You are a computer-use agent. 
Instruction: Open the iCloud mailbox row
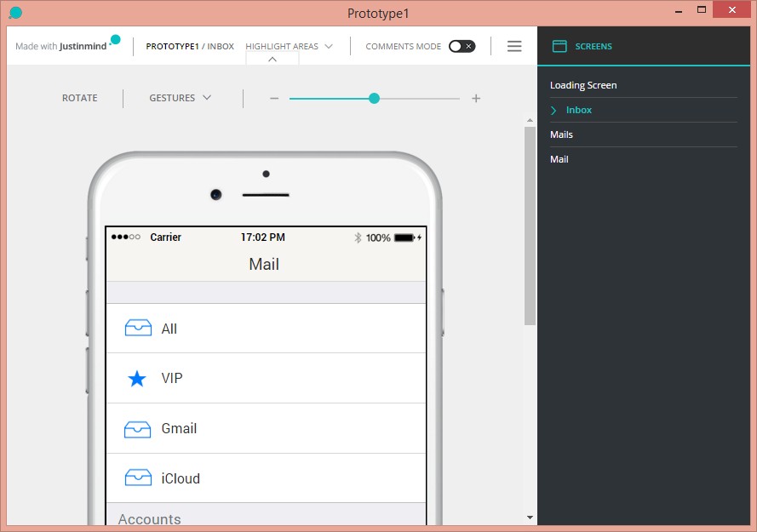coord(266,478)
